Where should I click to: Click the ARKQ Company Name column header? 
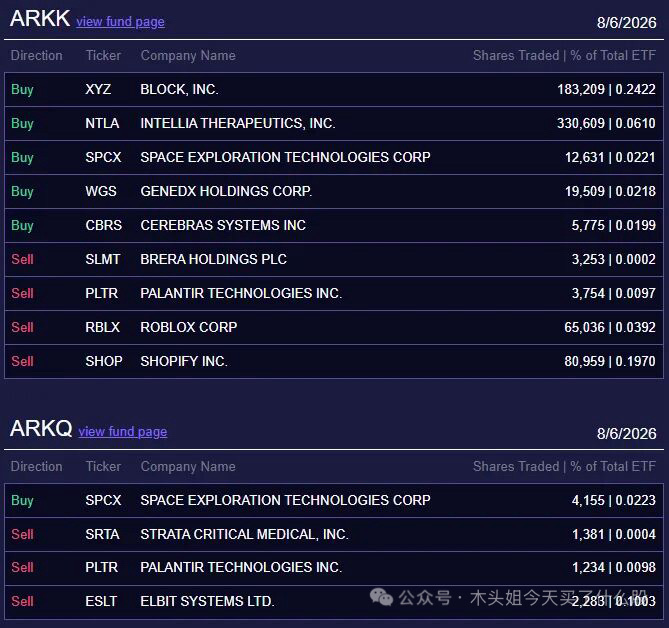[188, 466]
